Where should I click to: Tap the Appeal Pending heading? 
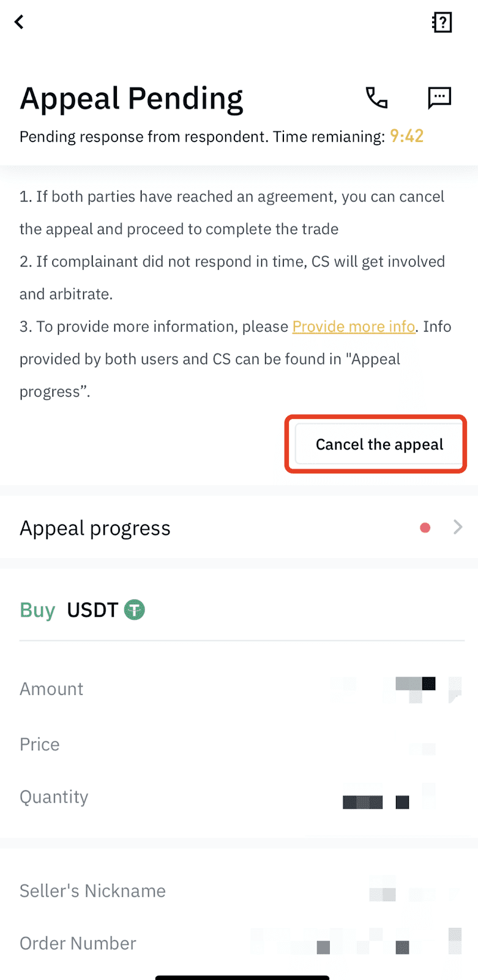(x=132, y=99)
